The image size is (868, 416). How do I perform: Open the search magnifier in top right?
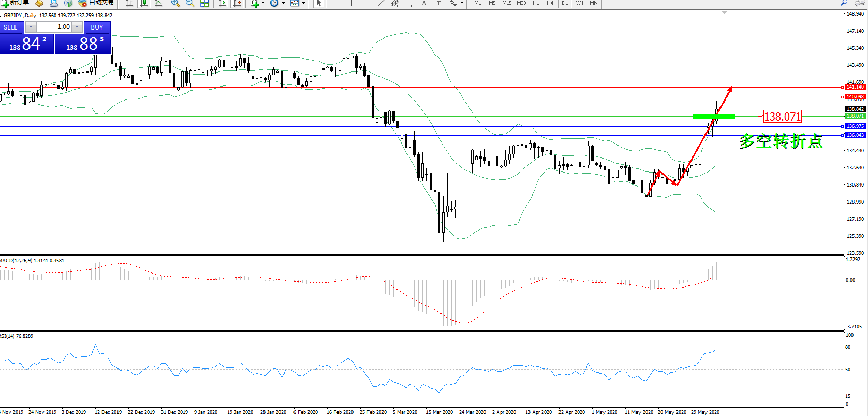tap(844, 3)
